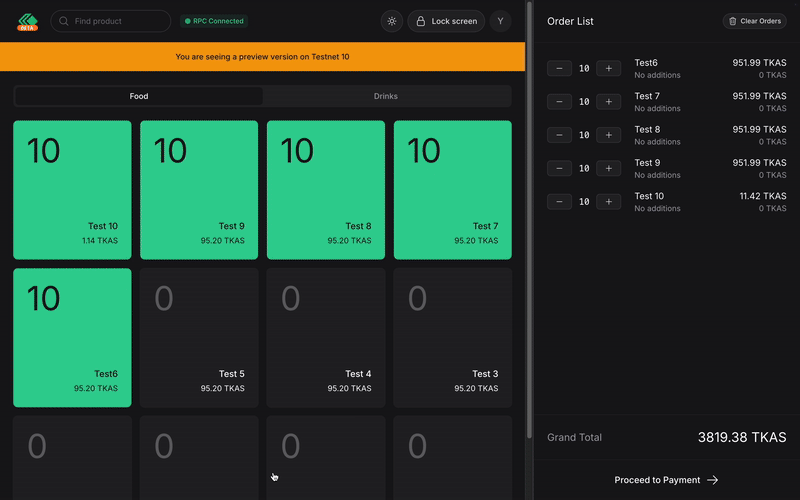Screen dimensions: 800x500
Task: Click the Find product search field
Action: [x=111, y=21]
